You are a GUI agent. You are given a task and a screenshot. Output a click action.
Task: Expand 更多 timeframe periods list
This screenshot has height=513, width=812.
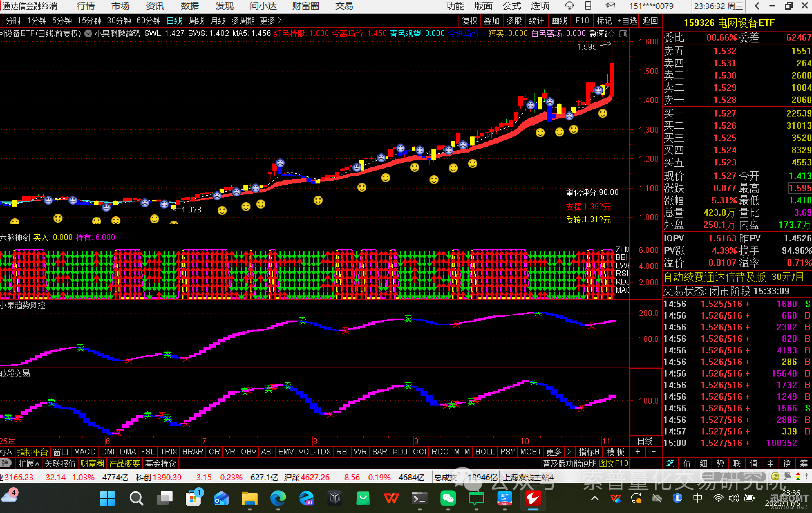point(270,21)
